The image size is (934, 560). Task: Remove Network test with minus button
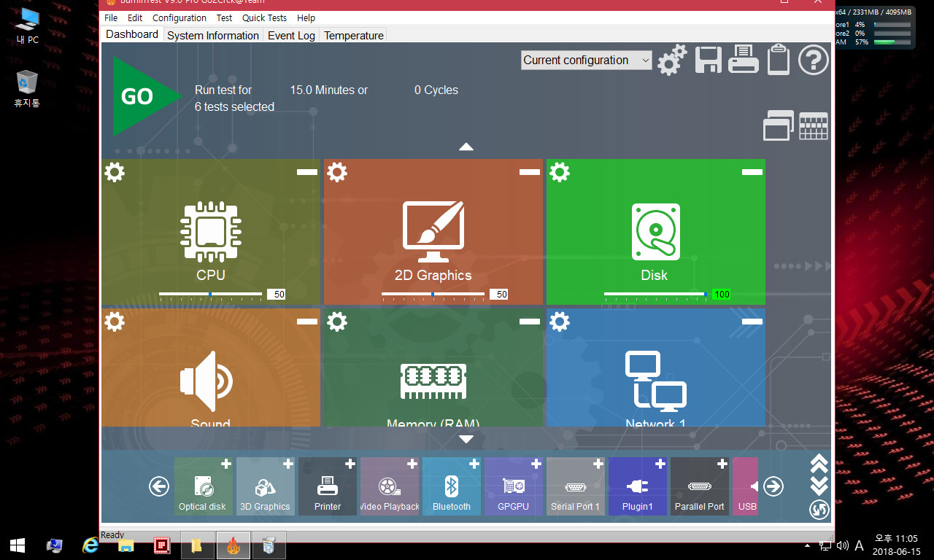(752, 321)
